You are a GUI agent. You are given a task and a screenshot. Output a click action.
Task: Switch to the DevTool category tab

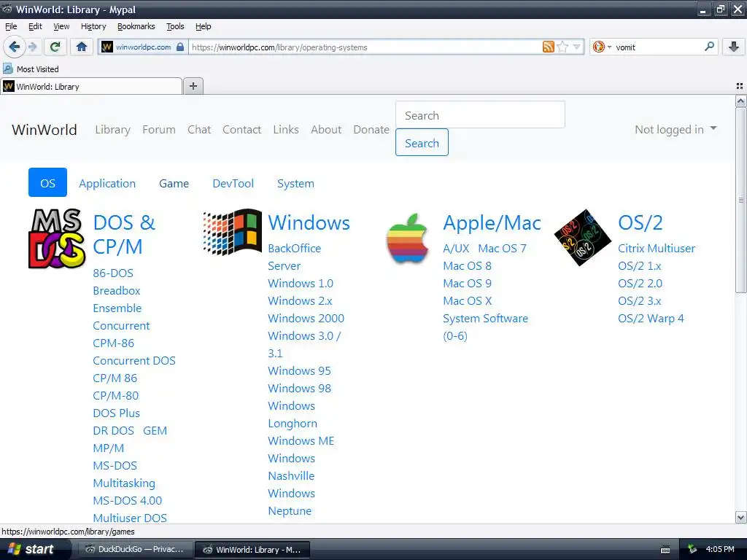(x=233, y=183)
